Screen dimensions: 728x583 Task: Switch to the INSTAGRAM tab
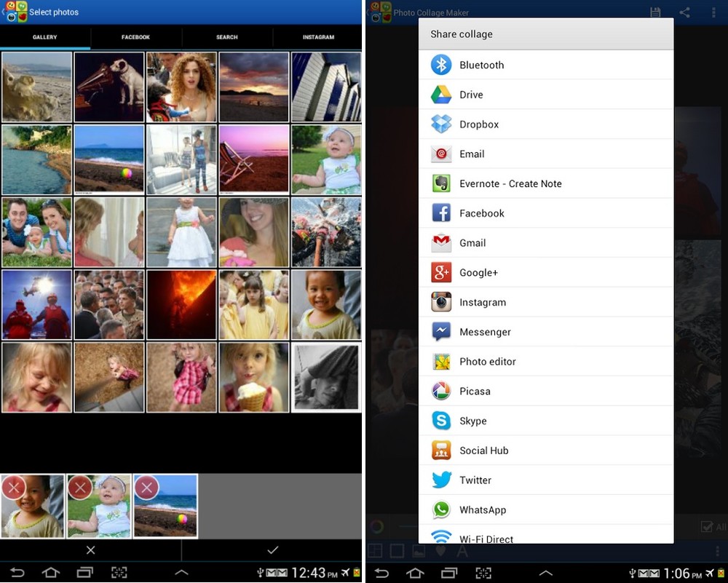click(318, 37)
